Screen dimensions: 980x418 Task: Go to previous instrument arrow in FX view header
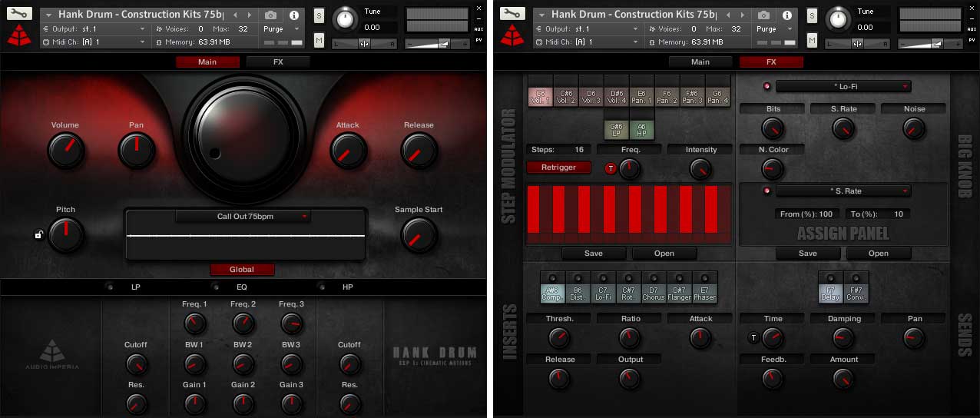(x=728, y=15)
